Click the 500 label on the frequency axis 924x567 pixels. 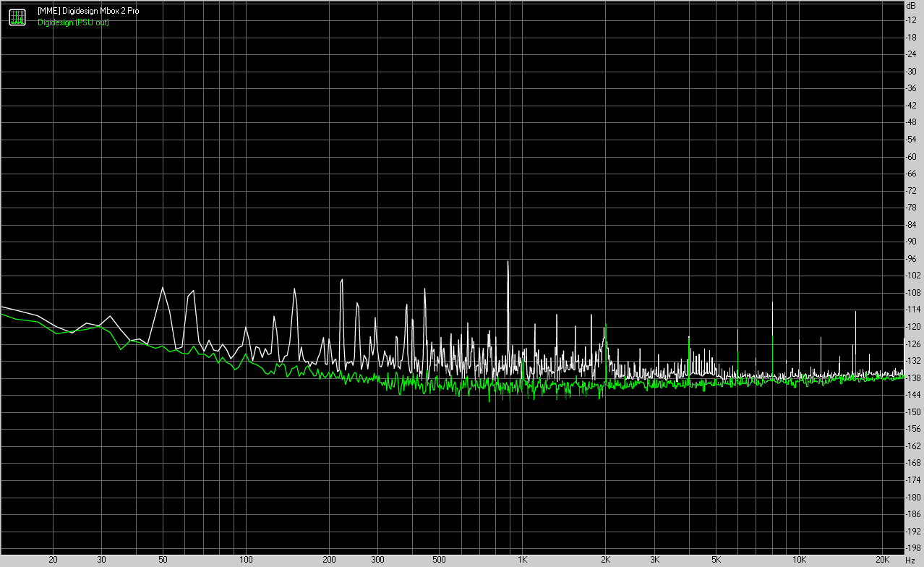point(439,560)
